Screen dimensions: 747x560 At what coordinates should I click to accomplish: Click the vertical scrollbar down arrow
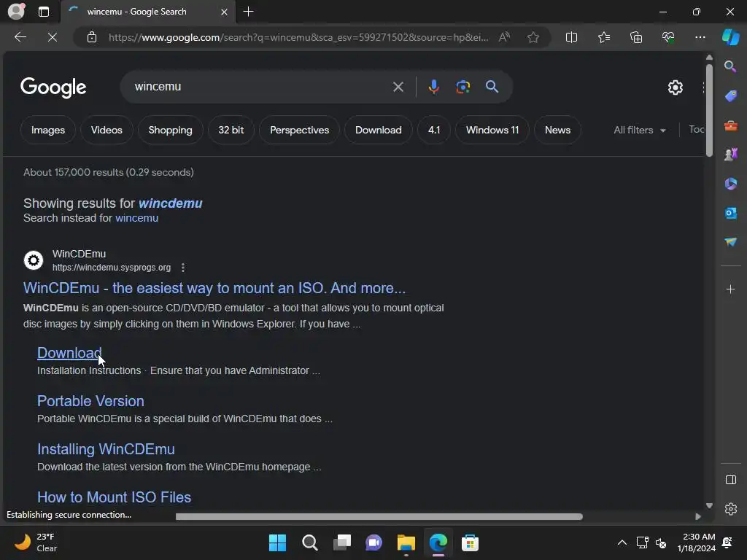click(709, 506)
